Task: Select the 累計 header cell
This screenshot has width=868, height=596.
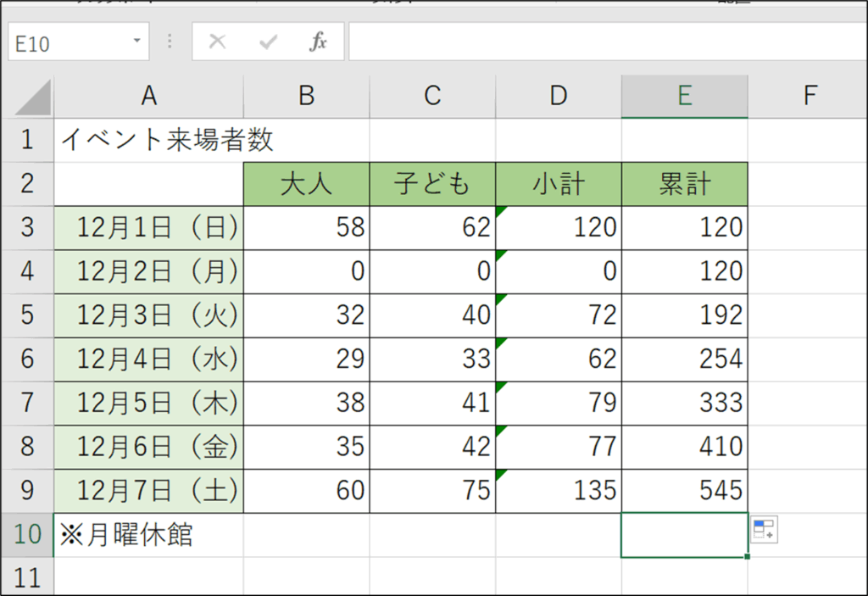Action: point(685,184)
